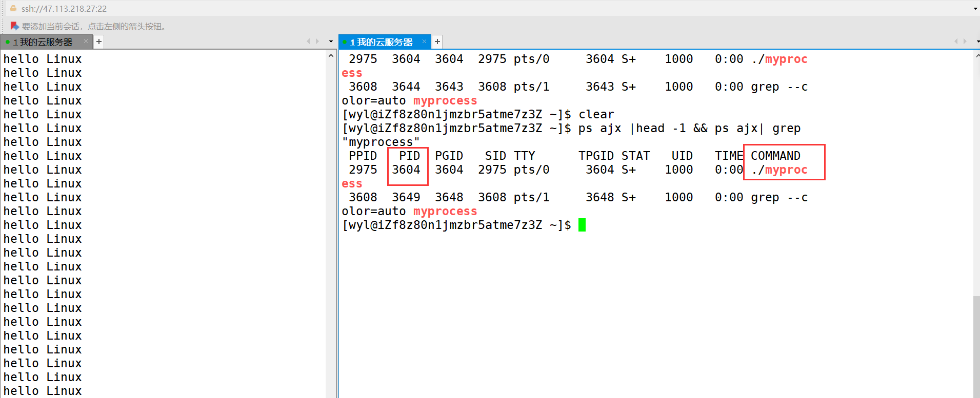980x398 pixels.
Task: Click the PGID column header
Action: click(x=449, y=156)
